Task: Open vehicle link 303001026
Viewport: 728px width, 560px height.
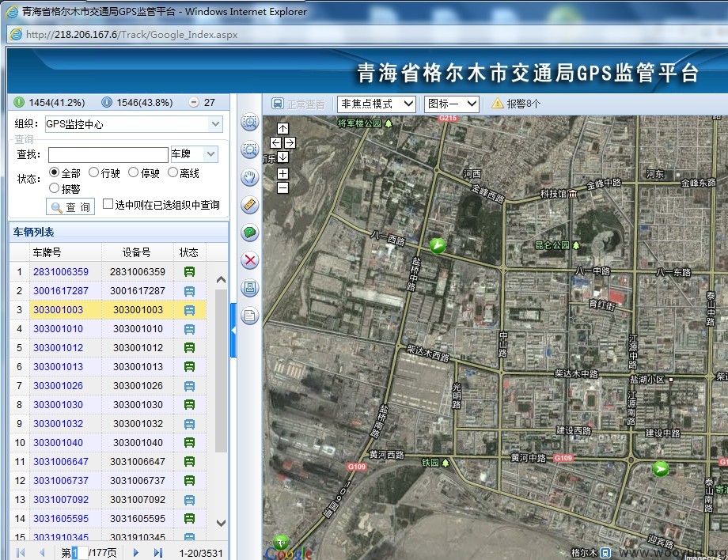Action: tap(58, 386)
